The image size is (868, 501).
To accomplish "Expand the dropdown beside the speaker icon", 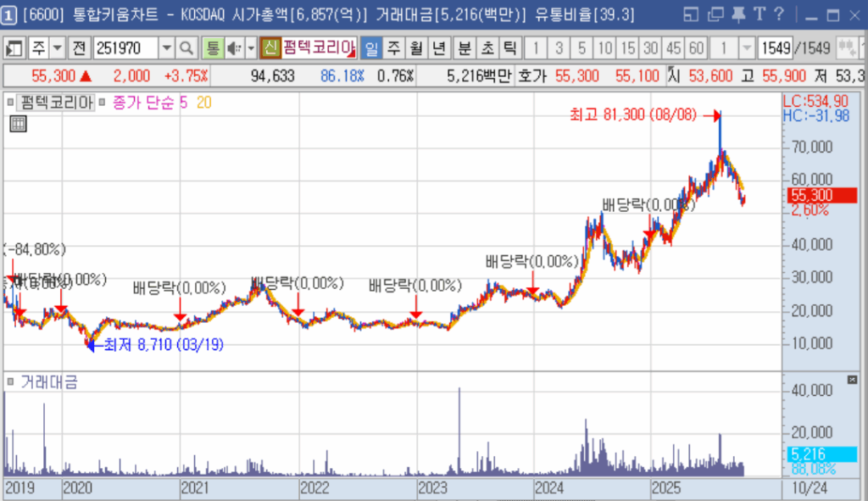I will 251,47.
